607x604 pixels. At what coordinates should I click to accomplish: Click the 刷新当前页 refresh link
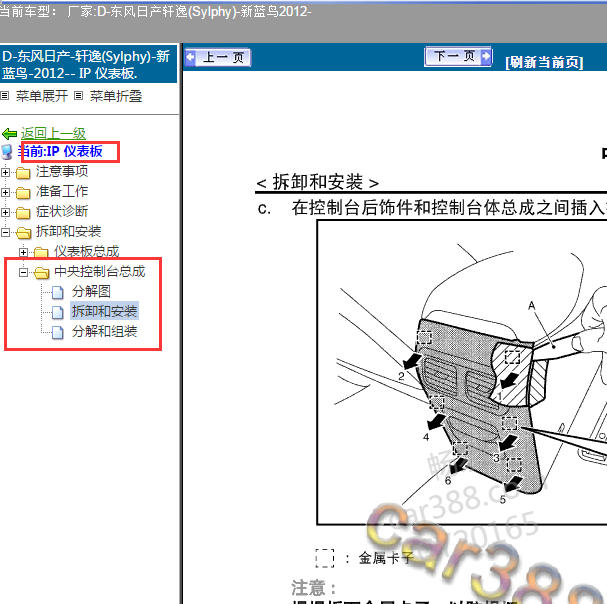click(544, 62)
